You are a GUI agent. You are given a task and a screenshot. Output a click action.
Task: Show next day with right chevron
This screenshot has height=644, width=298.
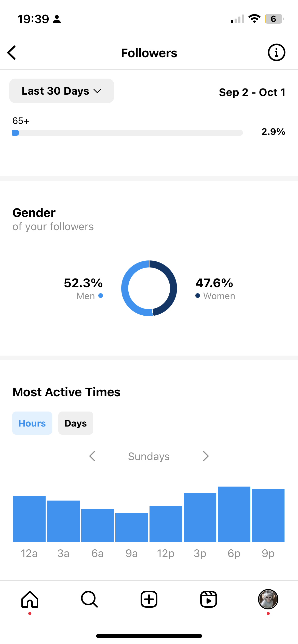(206, 456)
